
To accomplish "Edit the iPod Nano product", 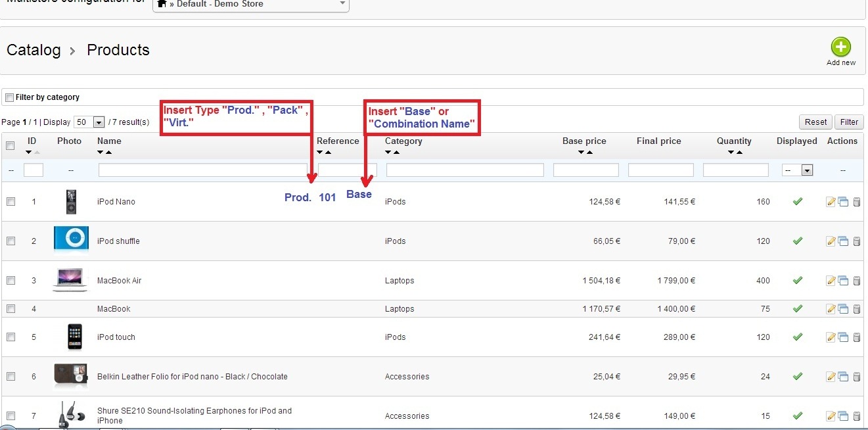I will tap(831, 202).
